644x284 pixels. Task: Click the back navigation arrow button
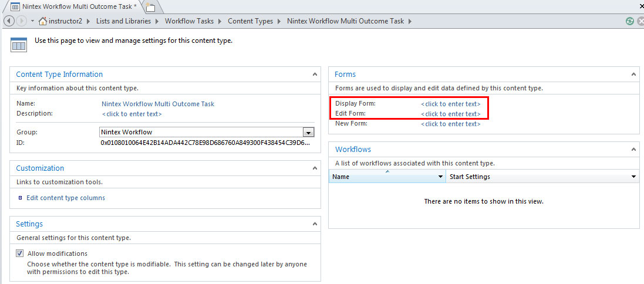click(9, 21)
